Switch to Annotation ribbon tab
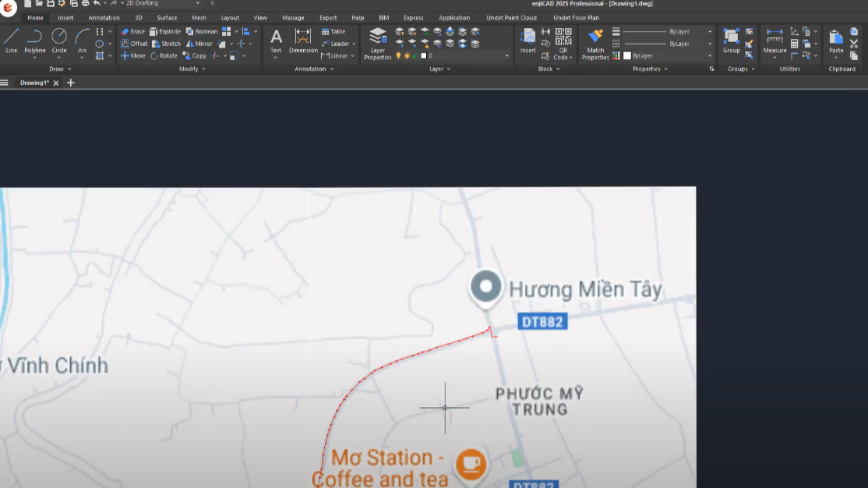 [x=104, y=18]
